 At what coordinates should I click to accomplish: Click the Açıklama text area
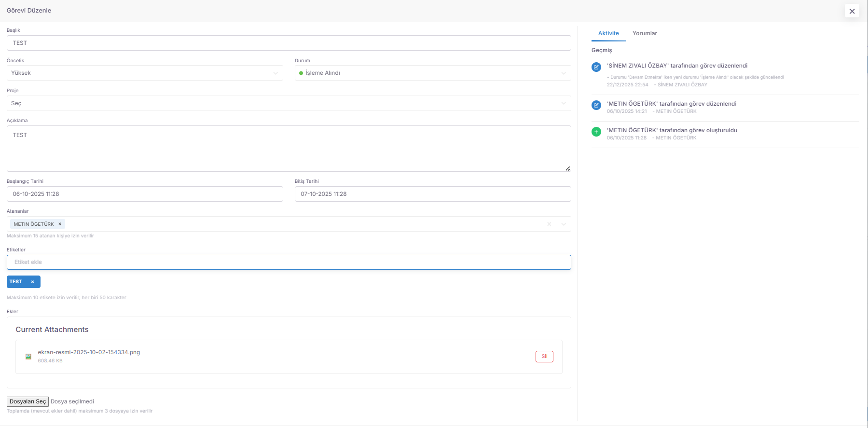pos(289,149)
